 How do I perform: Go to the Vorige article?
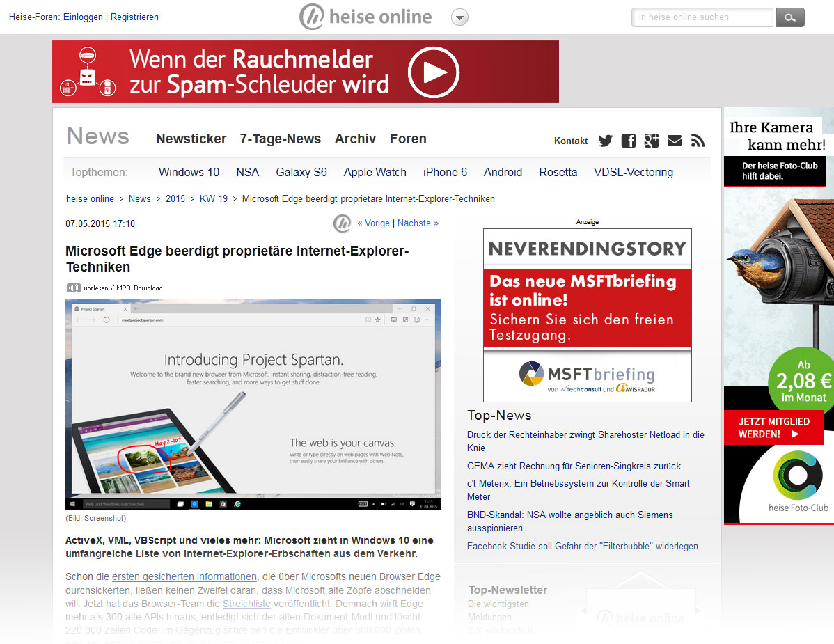tap(373, 223)
